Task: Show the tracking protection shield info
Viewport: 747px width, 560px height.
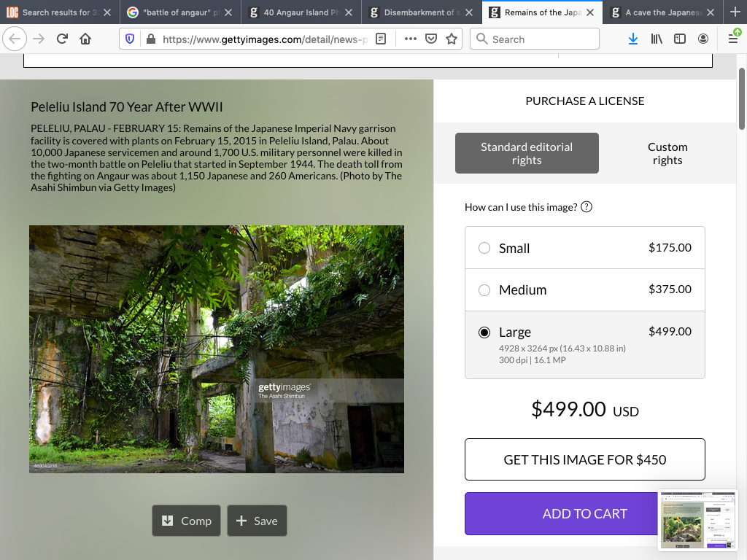Action: [x=131, y=39]
